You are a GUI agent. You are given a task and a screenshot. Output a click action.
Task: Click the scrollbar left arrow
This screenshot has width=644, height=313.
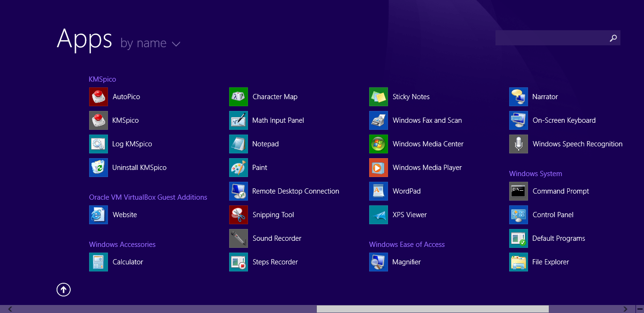click(10, 309)
